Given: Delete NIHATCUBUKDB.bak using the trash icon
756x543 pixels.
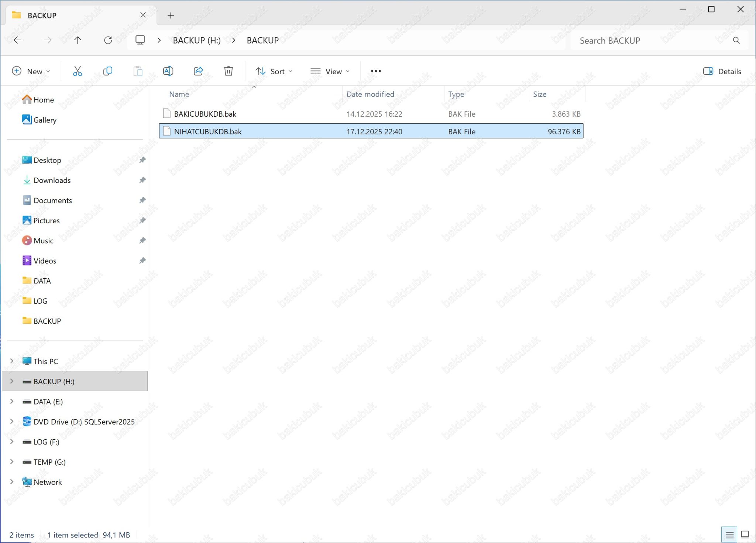Looking at the screenshot, I should tap(228, 71).
